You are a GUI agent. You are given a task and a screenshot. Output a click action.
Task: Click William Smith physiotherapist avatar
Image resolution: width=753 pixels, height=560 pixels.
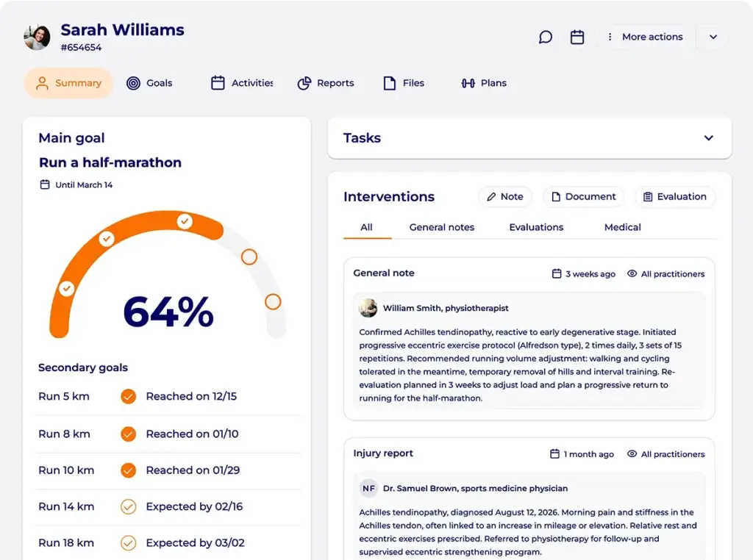click(x=368, y=308)
